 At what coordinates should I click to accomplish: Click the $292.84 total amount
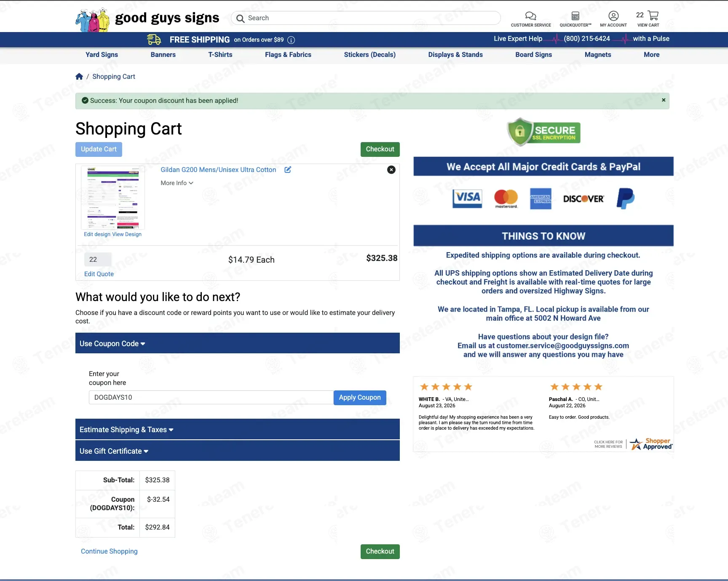coord(157,527)
